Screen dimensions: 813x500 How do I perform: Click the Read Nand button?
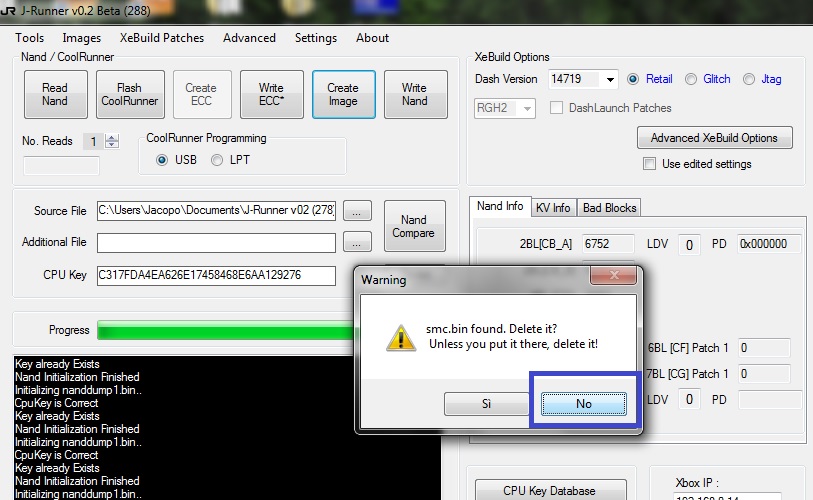click(55, 94)
